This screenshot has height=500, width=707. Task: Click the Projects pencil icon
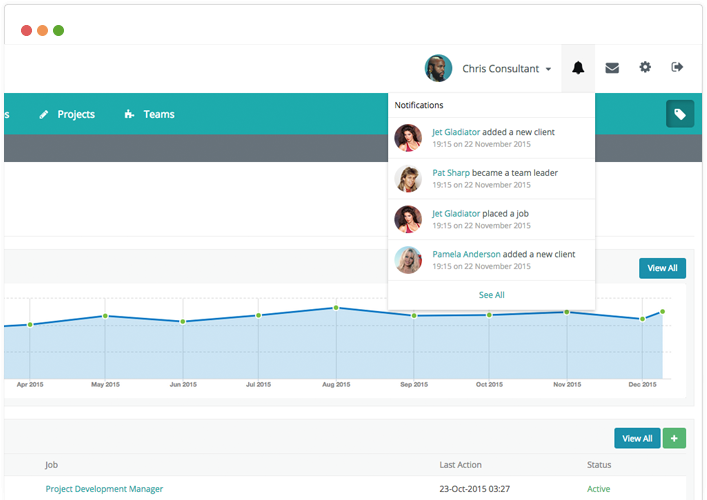[x=44, y=115]
